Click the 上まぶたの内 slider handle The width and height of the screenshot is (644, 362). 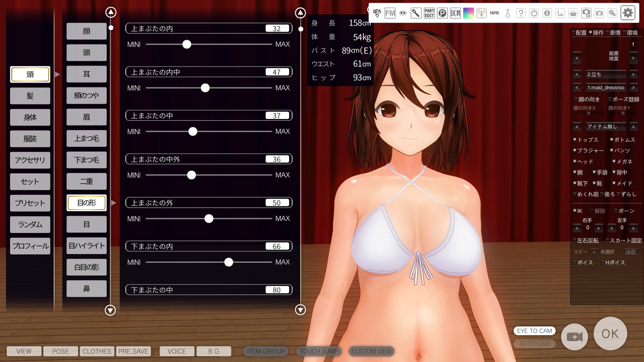tap(187, 44)
